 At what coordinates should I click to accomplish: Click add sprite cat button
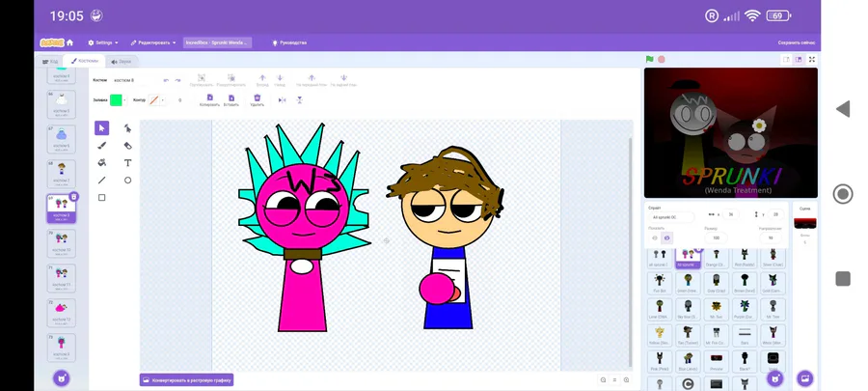pyautogui.click(x=775, y=378)
